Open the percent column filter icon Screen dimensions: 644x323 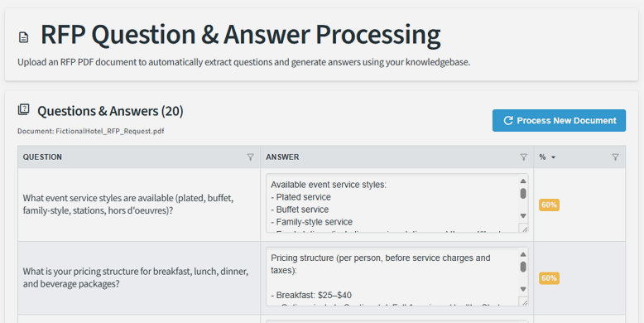coord(615,157)
